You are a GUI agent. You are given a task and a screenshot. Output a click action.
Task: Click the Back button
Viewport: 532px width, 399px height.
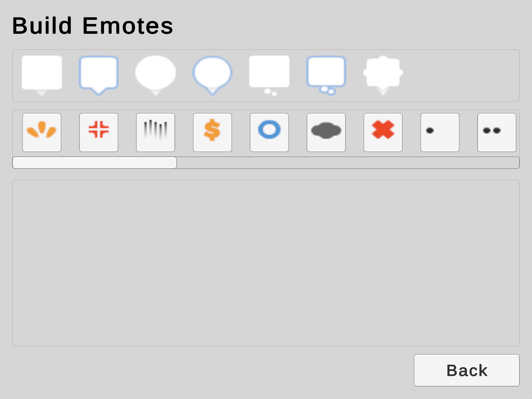[467, 370]
